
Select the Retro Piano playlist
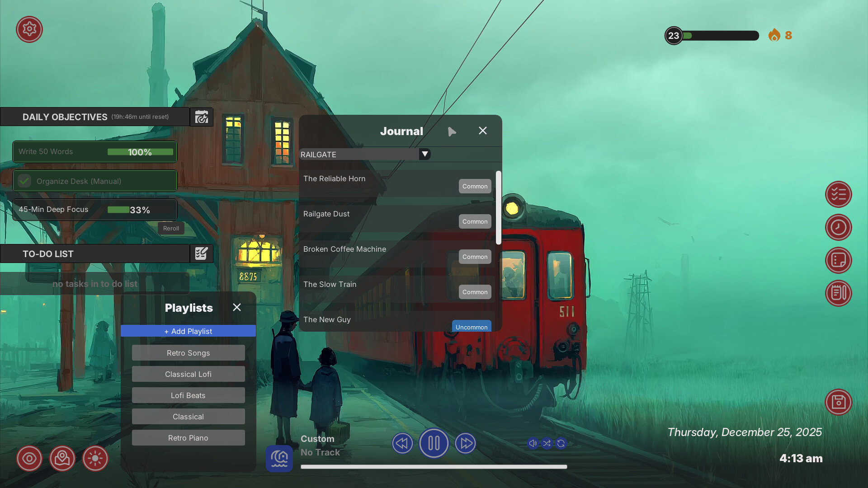(x=188, y=437)
